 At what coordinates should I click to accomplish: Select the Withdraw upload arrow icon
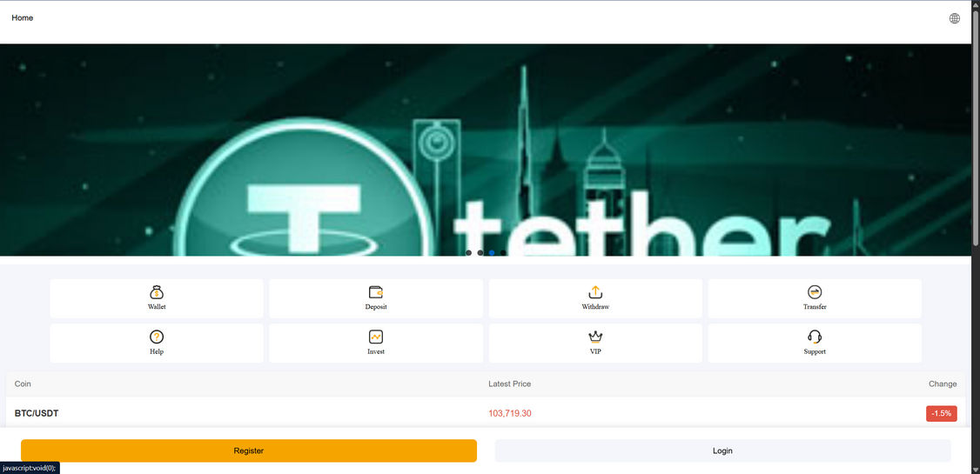[595, 292]
